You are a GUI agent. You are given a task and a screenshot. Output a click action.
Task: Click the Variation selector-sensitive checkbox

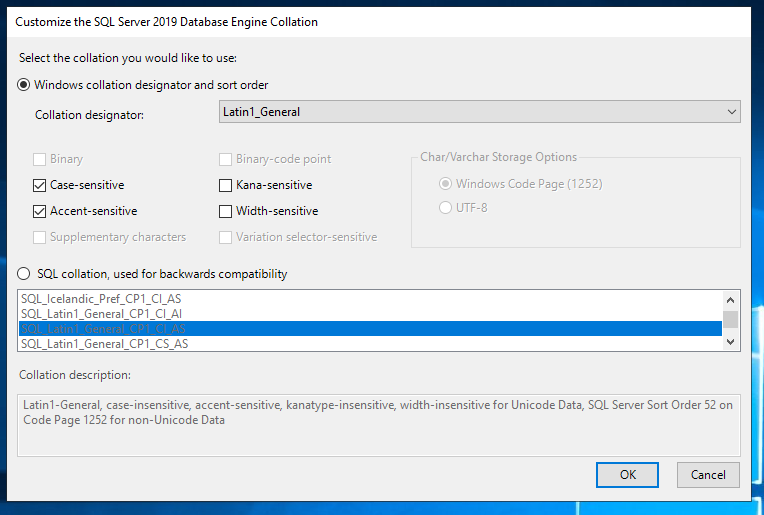click(x=225, y=237)
